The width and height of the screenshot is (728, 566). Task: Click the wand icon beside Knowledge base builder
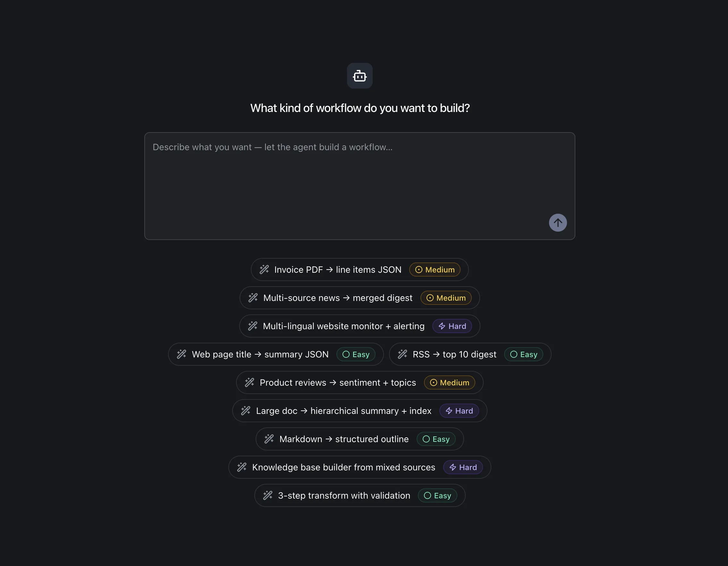click(x=242, y=467)
